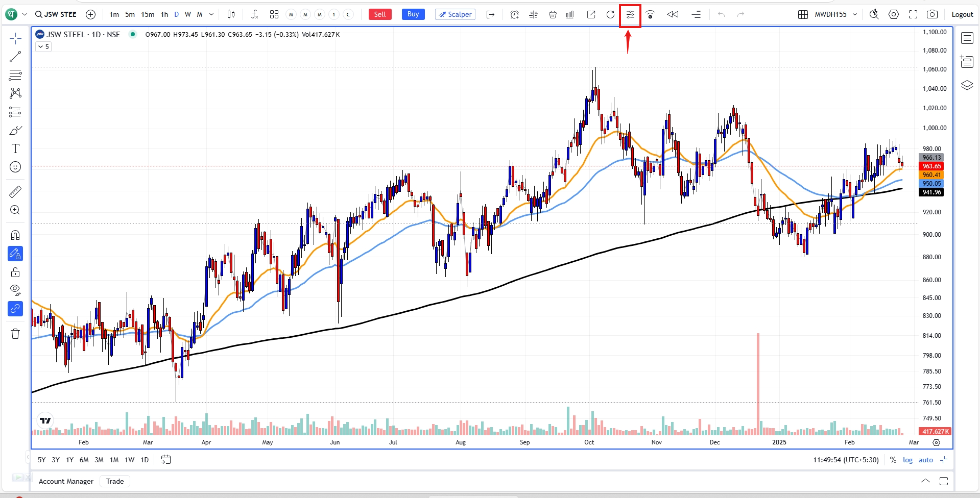Viewport: 980px width, 498px height.
Task: Set range to 6M
Action: tap(84, 460)
